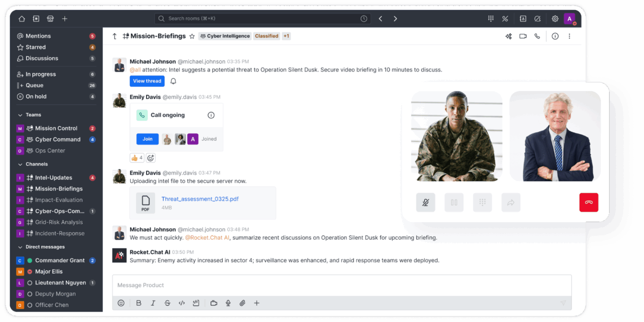Open the kebab menu for channel options
The image size is (644, 322).
pos(569,35)
